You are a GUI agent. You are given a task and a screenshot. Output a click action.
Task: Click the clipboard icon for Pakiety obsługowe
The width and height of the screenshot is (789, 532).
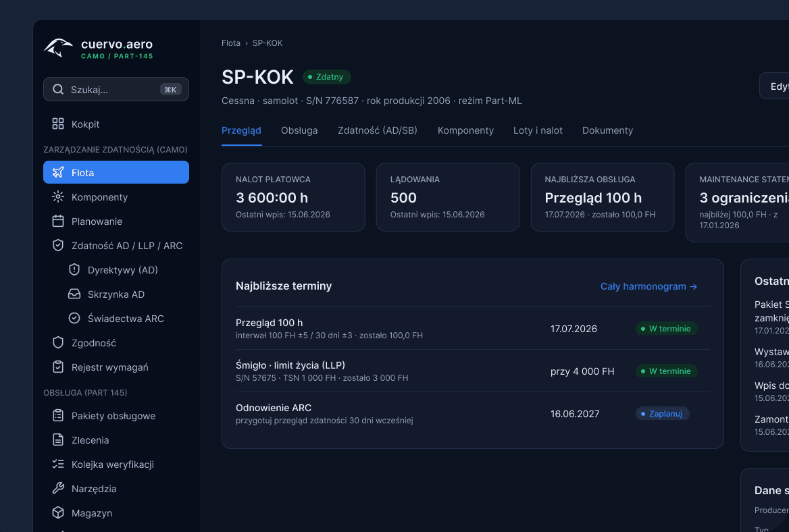point(58,415)
